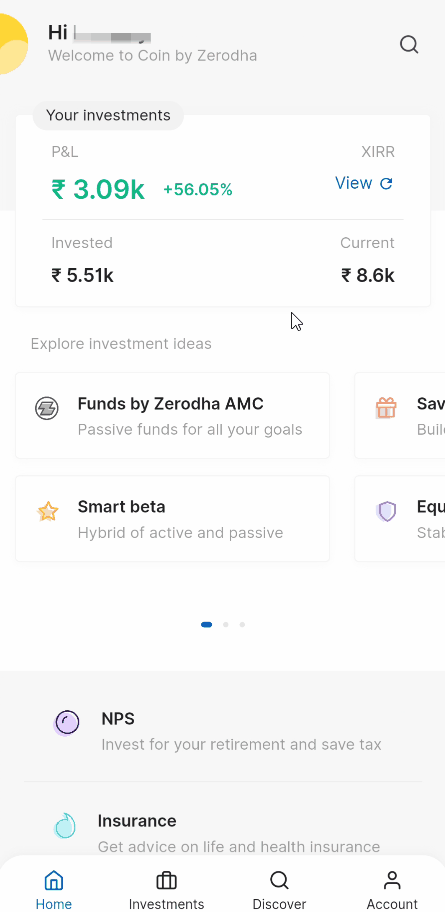Open the search magnifier icon at top
This screenshot has height=912, width=445.
pyautogui.click(x=409, y=45)
